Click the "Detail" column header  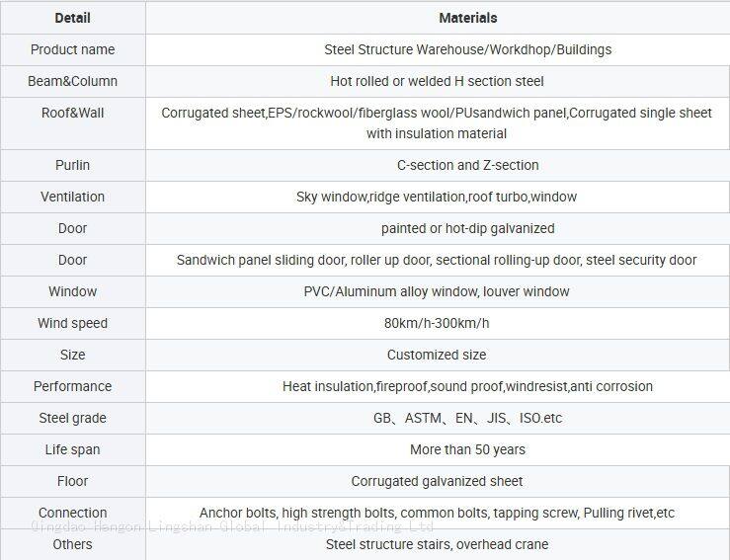coord(72,18)
